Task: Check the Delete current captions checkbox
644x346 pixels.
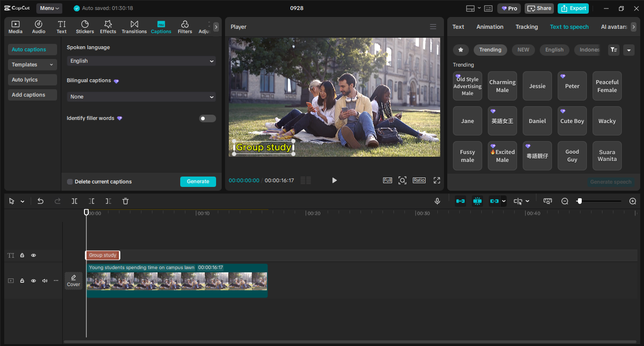Action: point(69,181)
